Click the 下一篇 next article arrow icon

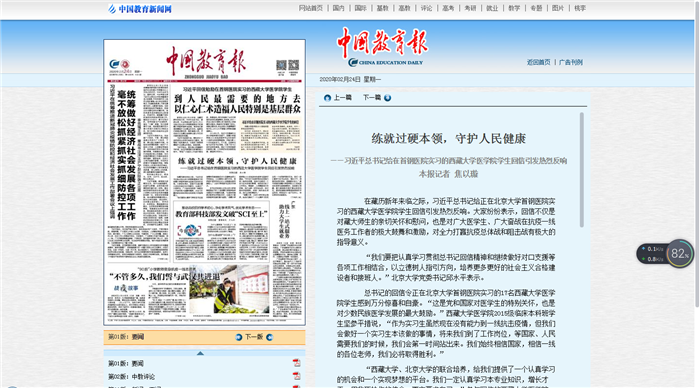[388, 98]
